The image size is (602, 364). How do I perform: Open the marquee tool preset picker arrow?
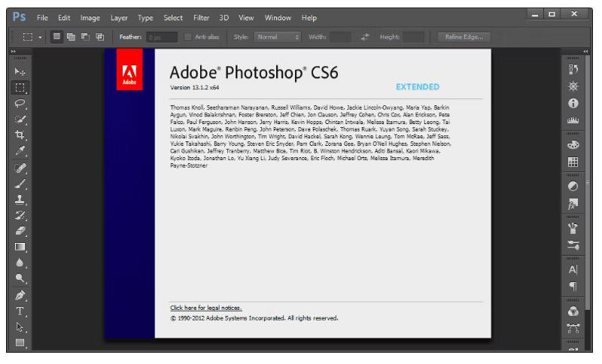pyautogui.click(x=39, y=36)
